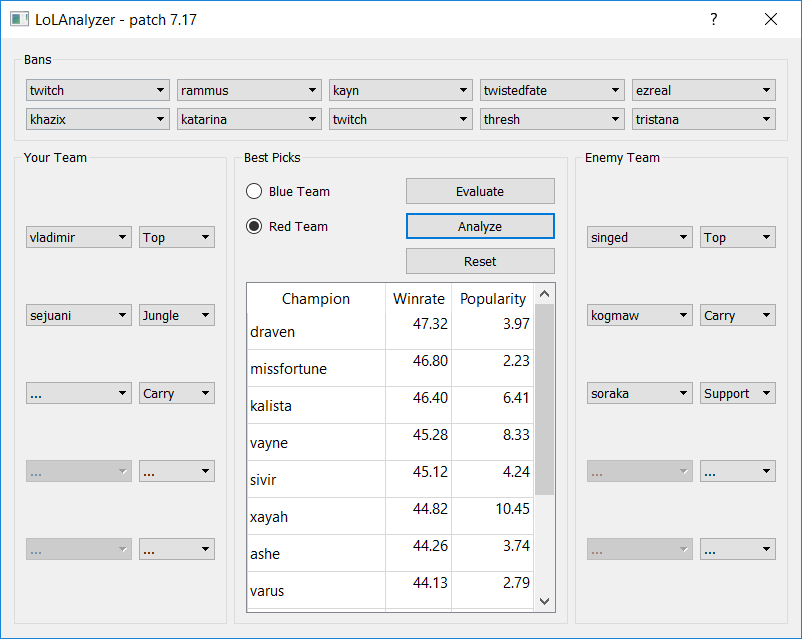Click the scrollbar down arrow in results table
This screenshot has height=639, width=802.
pos(544,601)
